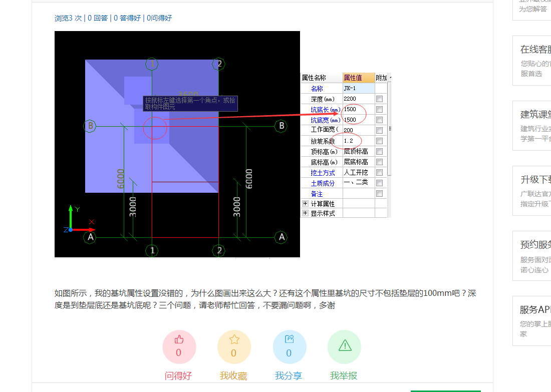Open the 升级下载 sidebar card

pos(531,191)
